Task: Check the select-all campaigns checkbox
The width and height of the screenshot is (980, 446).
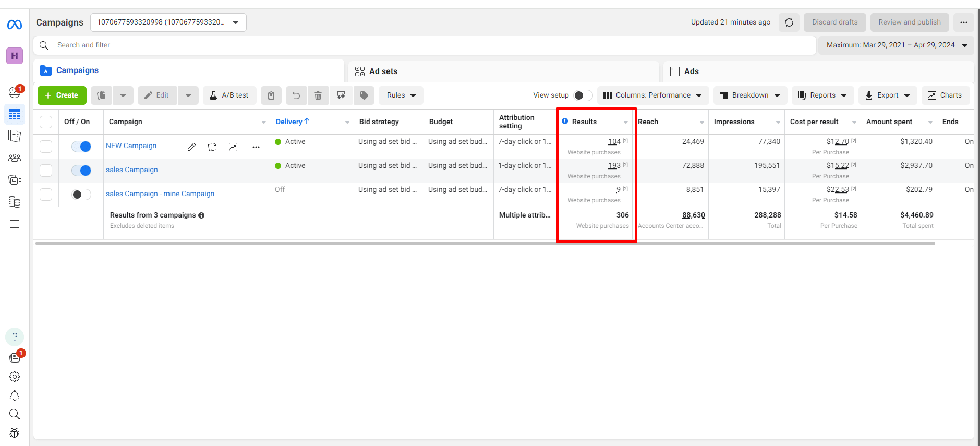Action: click(x=46, y=122)
